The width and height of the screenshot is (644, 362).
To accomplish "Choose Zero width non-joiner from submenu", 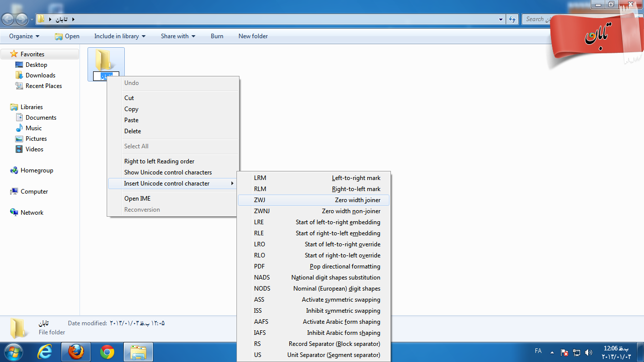I will [317, 211].
